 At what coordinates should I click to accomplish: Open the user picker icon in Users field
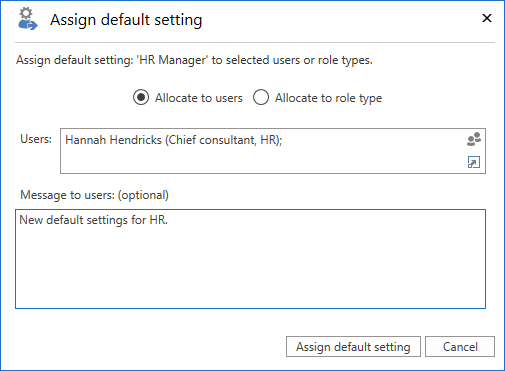click(474, 139)
